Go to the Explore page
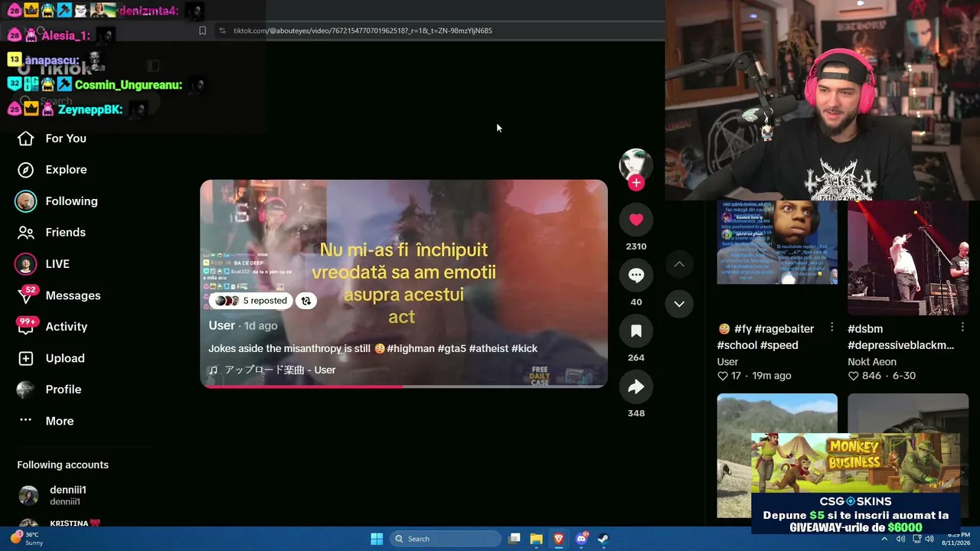Image resolution: width=980 pixels, height=551 pixels. click(52, 170)
